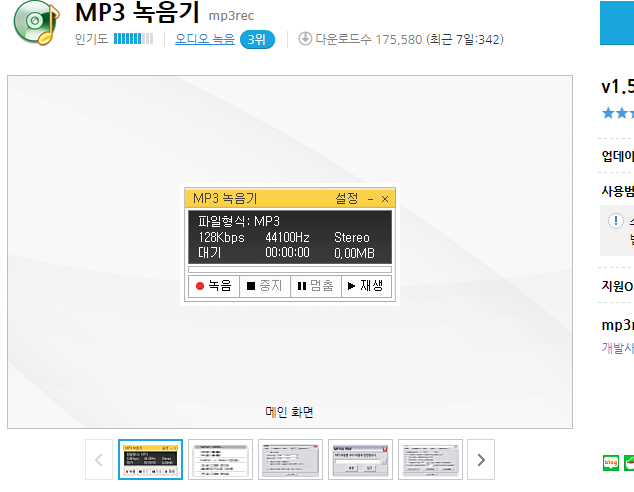
Task: Show previous screenshots with left arrow
Action: (x=99, y=460)
